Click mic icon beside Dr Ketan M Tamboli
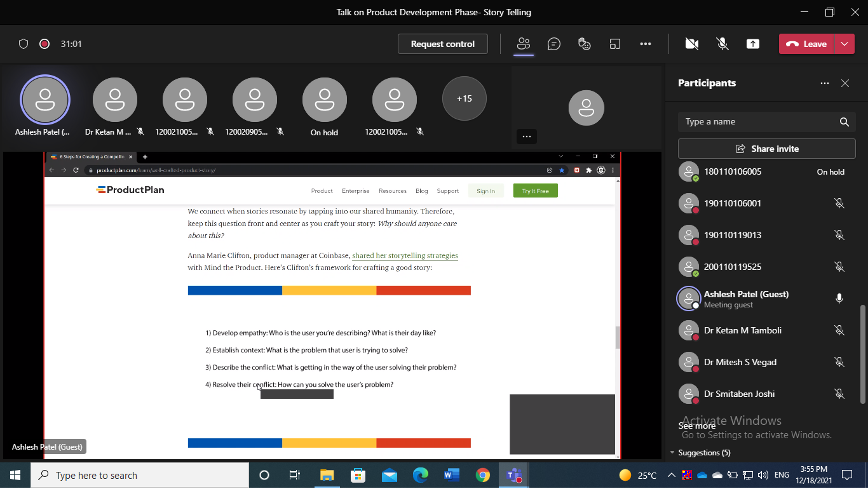This screenshot has width=868, height=496. point(839,330)
